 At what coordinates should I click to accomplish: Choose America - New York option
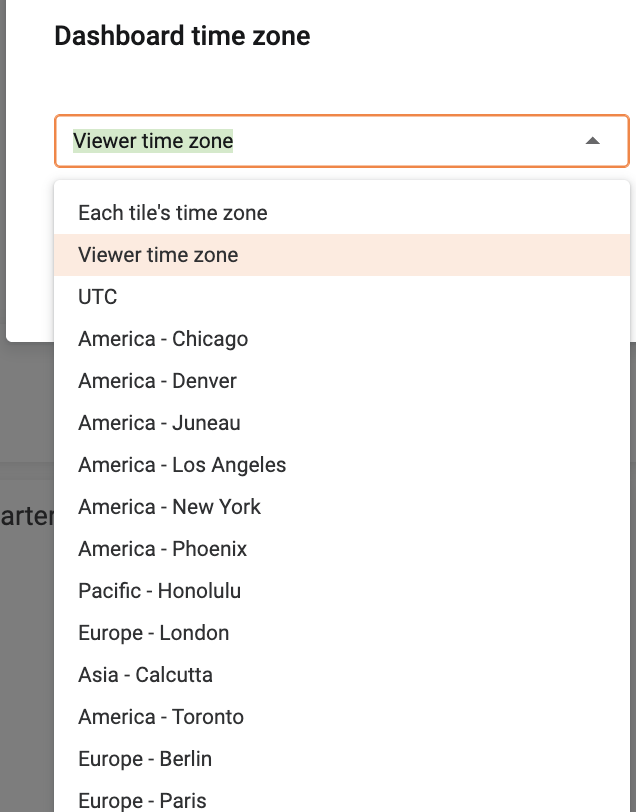click(169, 507)
